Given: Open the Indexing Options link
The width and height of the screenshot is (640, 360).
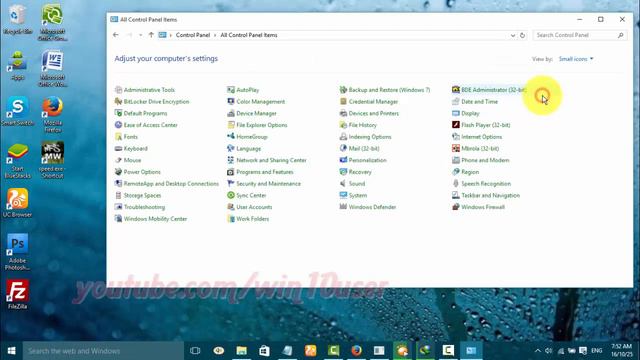Looking at the screenshot, I should (x=370, y=137).
